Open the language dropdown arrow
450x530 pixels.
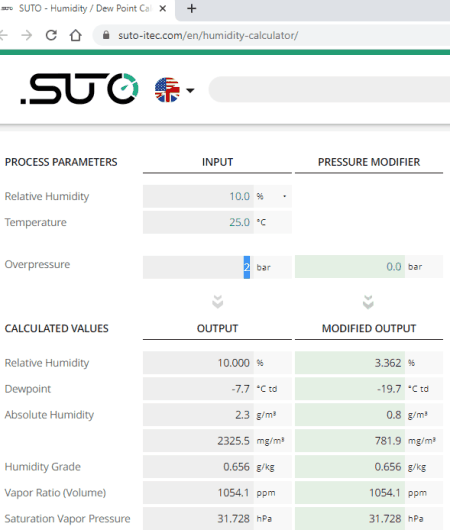coord(190,90)
